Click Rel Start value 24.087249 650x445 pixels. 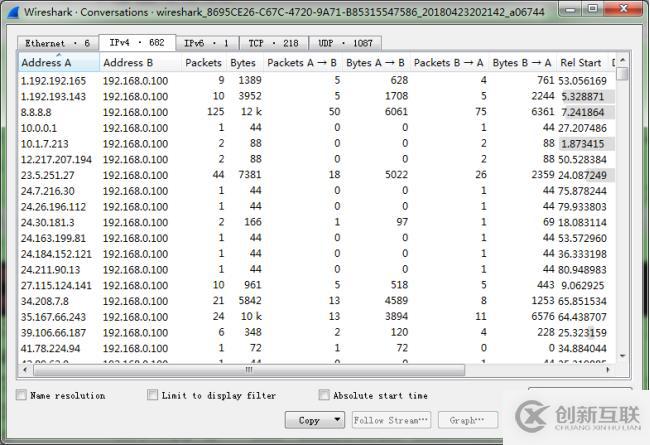[582, 175]
